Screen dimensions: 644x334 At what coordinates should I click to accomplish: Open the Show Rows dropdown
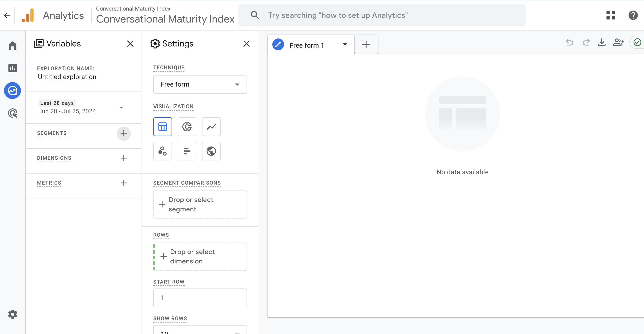click(x=200, y=330)
